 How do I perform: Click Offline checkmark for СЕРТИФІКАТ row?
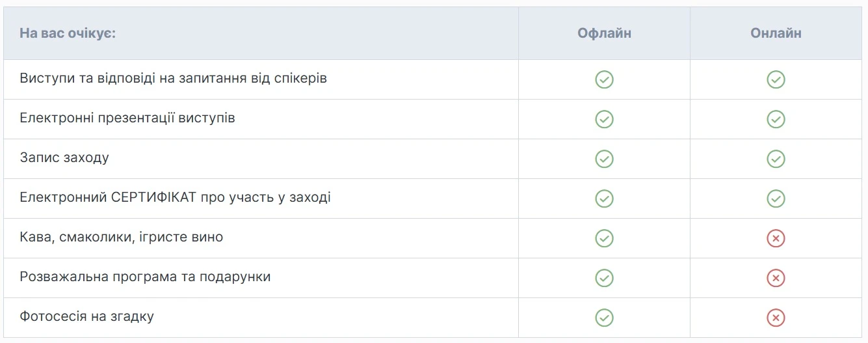point(604,199)
